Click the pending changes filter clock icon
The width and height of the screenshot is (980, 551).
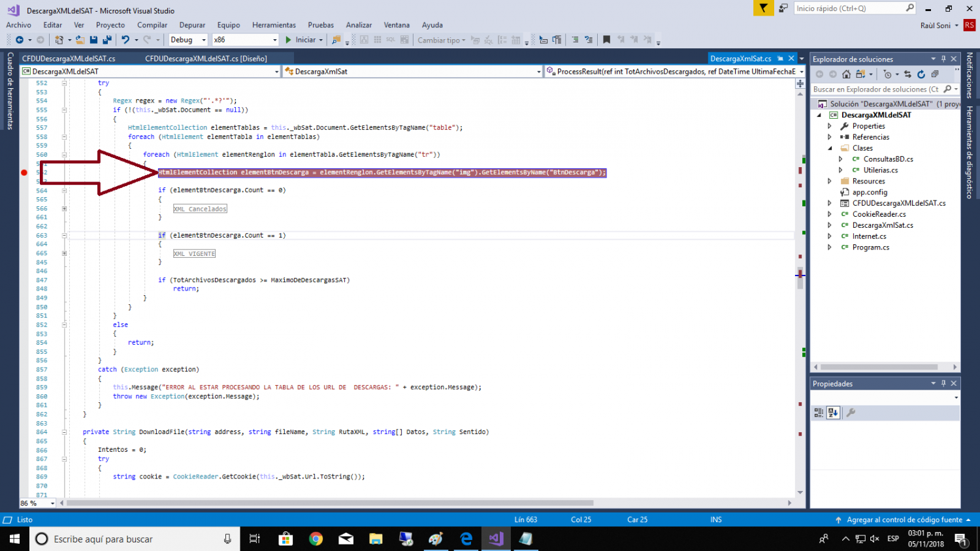click(x=887, y=74)
